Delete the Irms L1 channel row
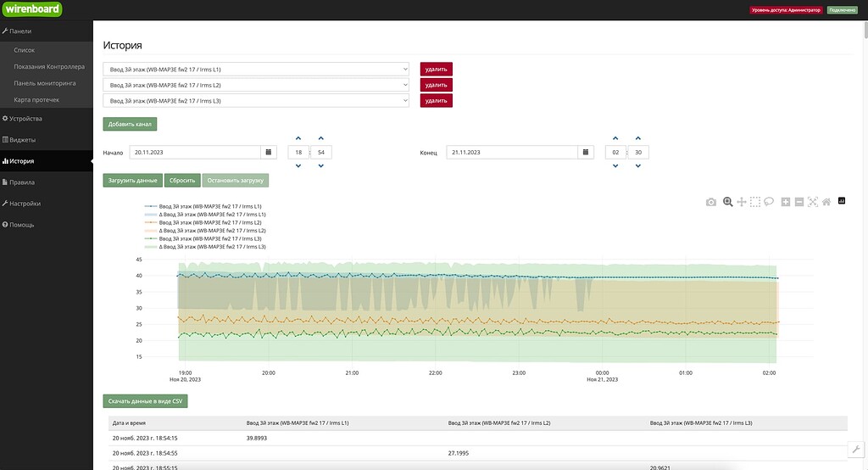868x470 pixels. tap(437, 70)
